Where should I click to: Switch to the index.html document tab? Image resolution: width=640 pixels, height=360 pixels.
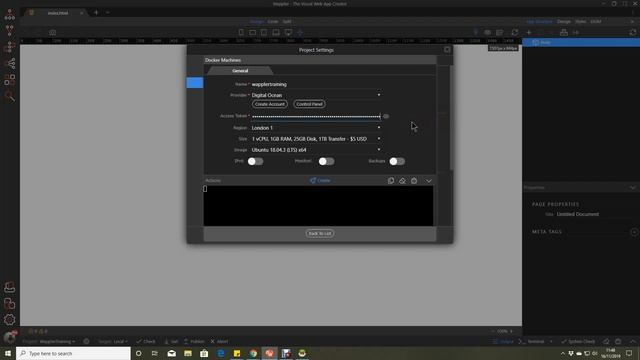tap(58, 13)
